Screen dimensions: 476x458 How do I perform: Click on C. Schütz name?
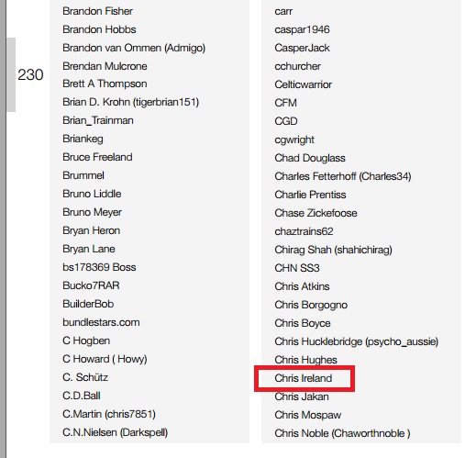coord(85,377)
